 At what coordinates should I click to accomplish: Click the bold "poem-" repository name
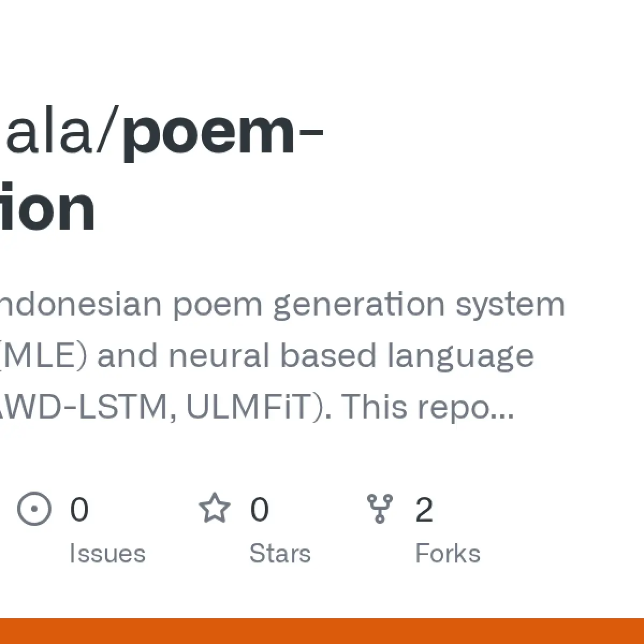pos(223,134)
